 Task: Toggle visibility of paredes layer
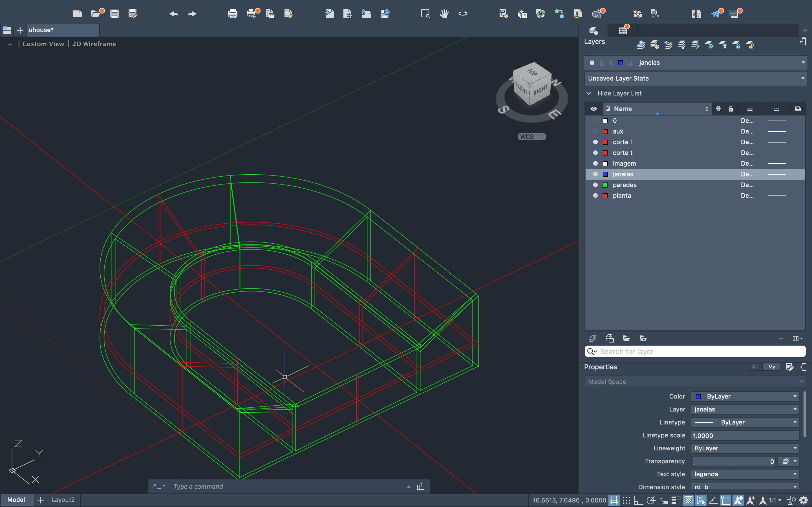[x=595, y=185]
